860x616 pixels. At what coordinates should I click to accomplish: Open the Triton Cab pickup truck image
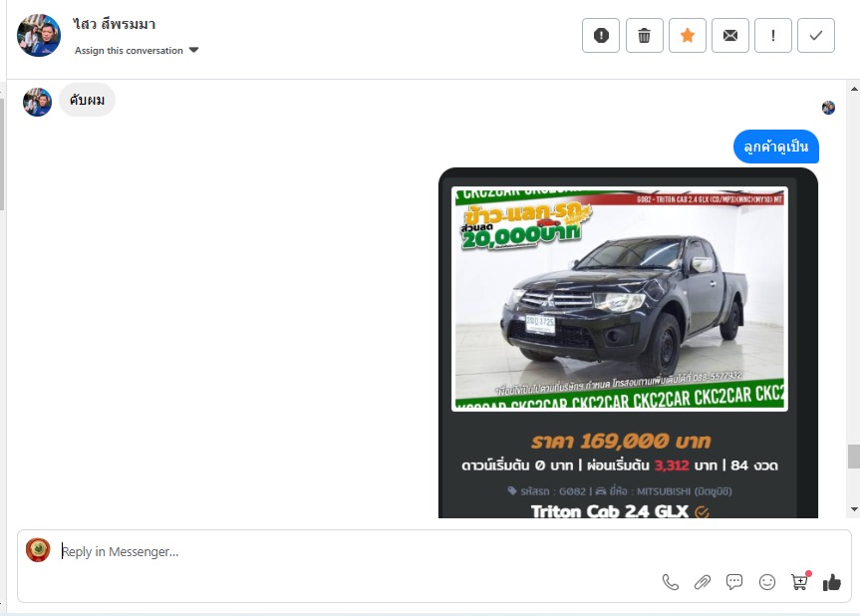(620, 299)
